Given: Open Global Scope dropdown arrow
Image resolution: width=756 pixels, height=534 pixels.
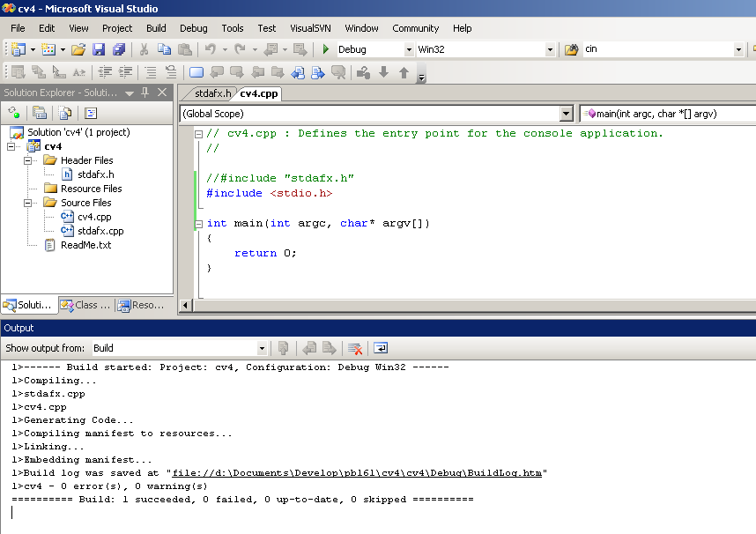Looking at the screenshot, I should 566,114.
